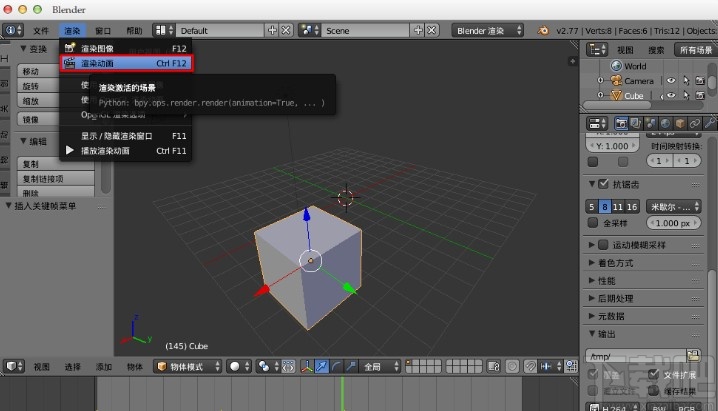Delete the current Scene

tap(431, 30)
